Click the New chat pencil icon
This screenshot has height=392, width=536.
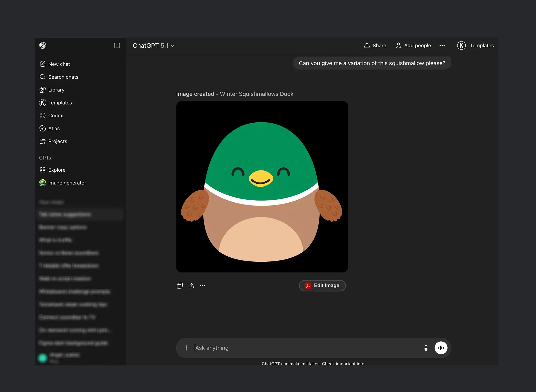[42, 64]
